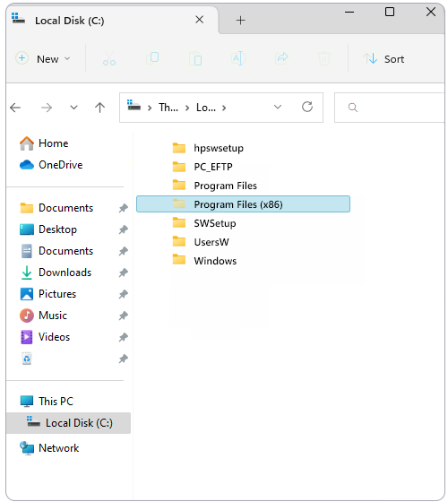Navigate back with the left arrow
The image size is (448, 502).
[15, 108]
